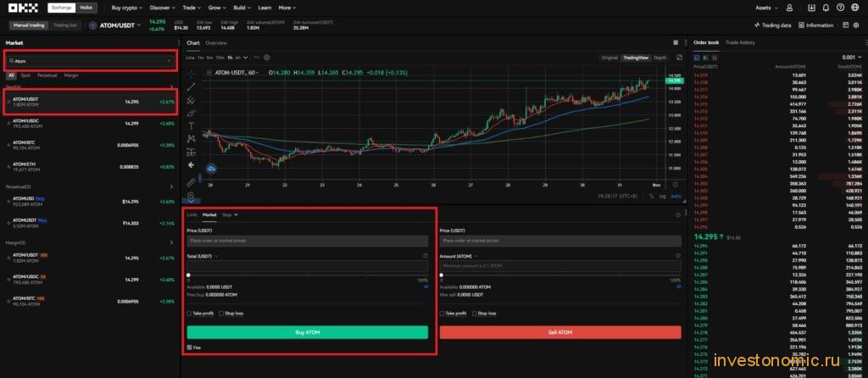Toggle auto scale on chart
Image resolution: width=868 pixels, height=378 pixels.
[676, 196]
